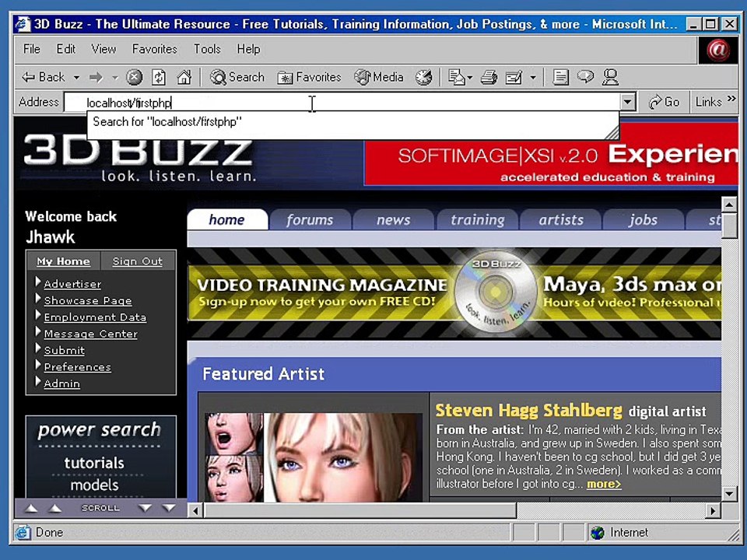Click the Discuss speech bubble icon
This screenshot has width=747, height=560.
pos(585,77)
